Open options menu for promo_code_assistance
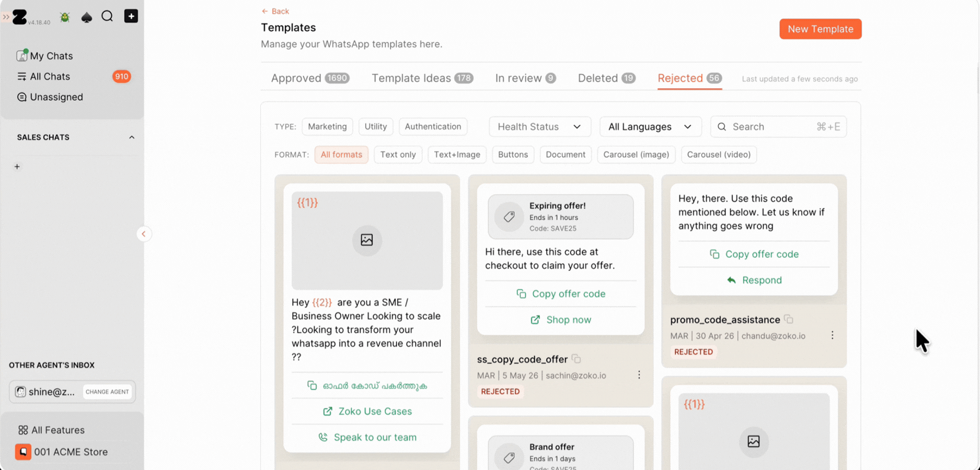 tap(832, 335)
